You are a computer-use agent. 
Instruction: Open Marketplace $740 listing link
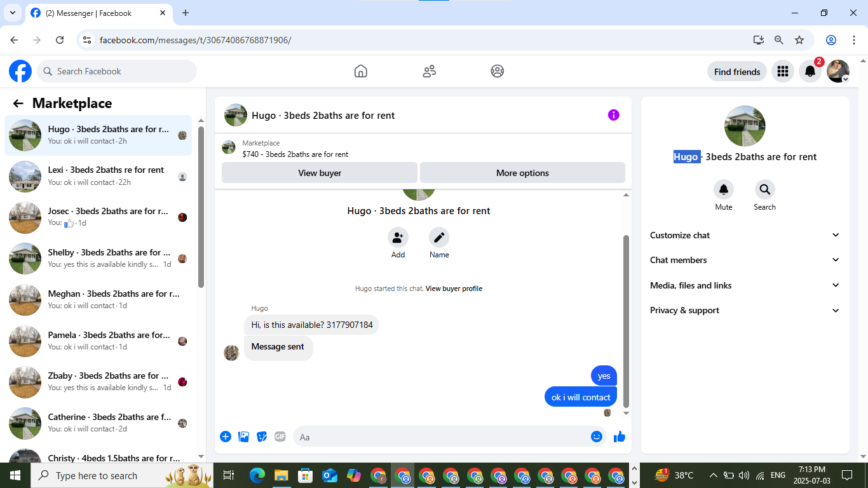coord(295,154)
